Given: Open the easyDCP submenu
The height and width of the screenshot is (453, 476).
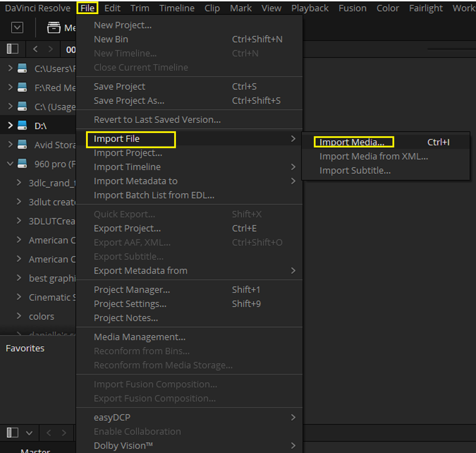Looking at the screenshot, I should (190, 417).
